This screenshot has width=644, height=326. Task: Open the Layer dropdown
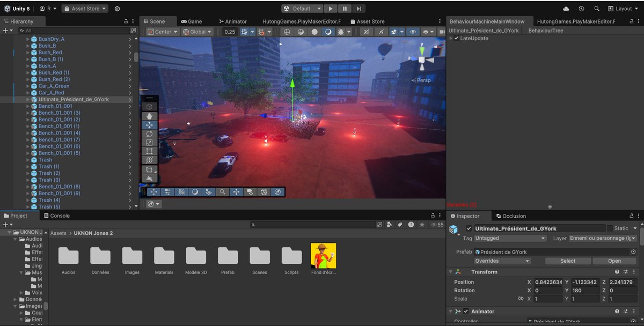point(603,238)
